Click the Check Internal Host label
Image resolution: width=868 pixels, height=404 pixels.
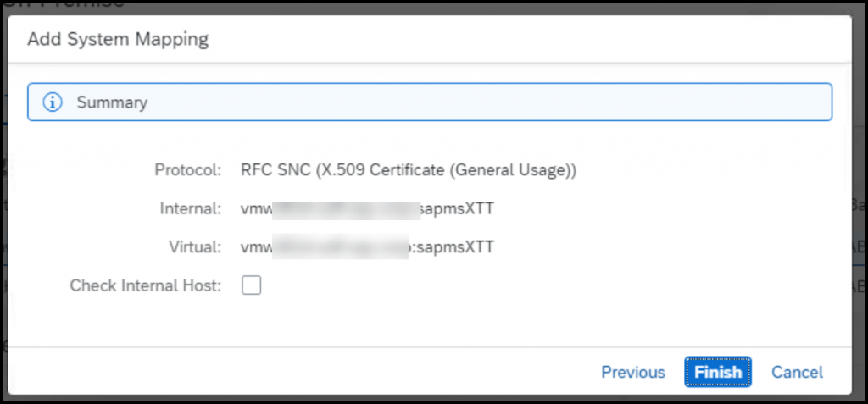click(x=146, y=285)
